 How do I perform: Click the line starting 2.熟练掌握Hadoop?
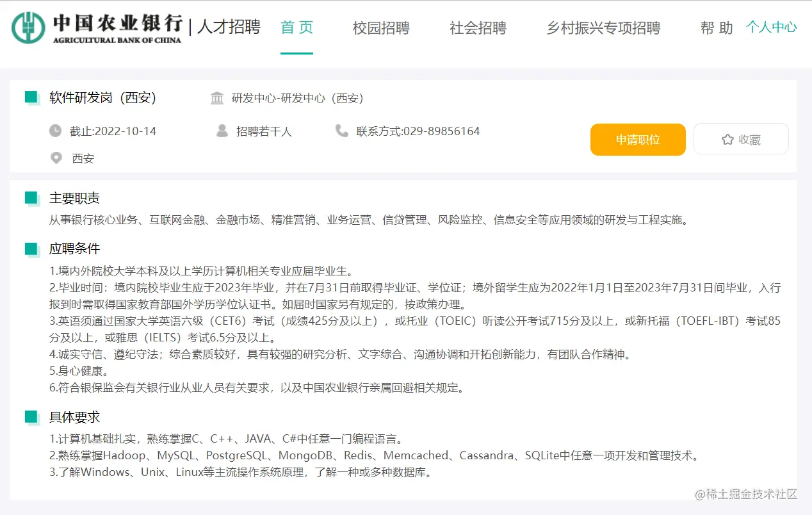(x=374, y=456)
